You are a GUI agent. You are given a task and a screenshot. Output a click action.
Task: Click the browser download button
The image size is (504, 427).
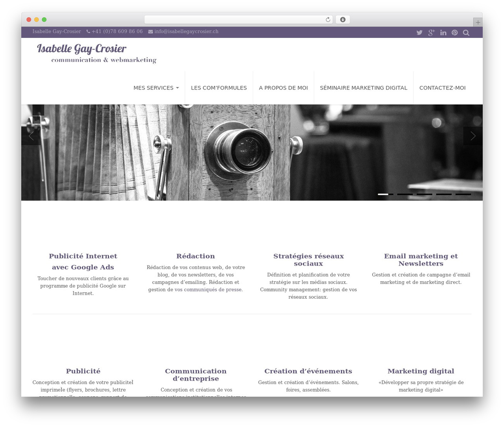[343, 20]
